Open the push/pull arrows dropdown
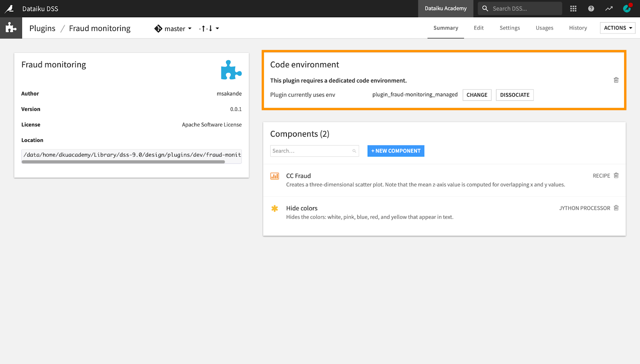This screenshot has height=364, width=640. (209, 28)
